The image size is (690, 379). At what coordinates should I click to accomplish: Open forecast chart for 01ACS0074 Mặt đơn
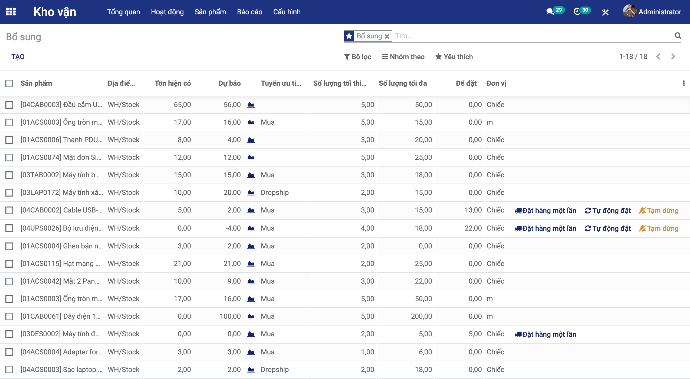point(251,158)
